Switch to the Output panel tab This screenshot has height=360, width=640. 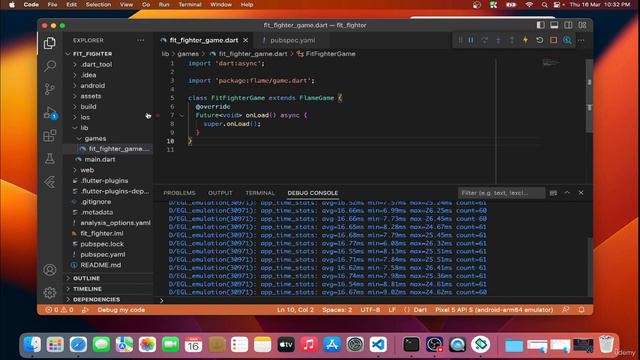click(220, 193)
